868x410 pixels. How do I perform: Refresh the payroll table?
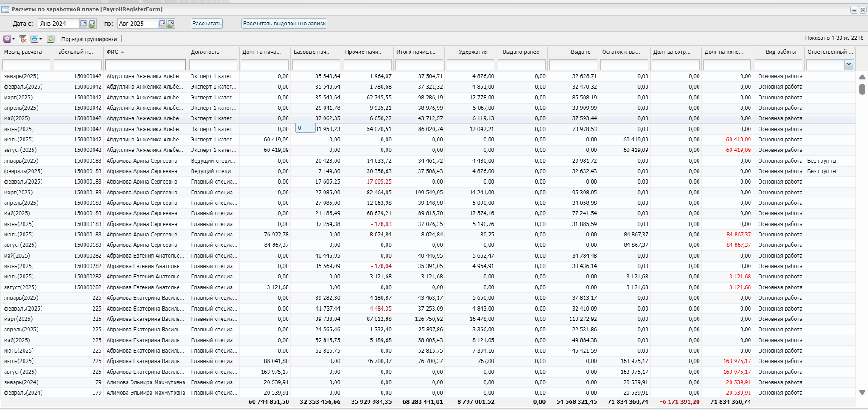(x=51, y=39)
